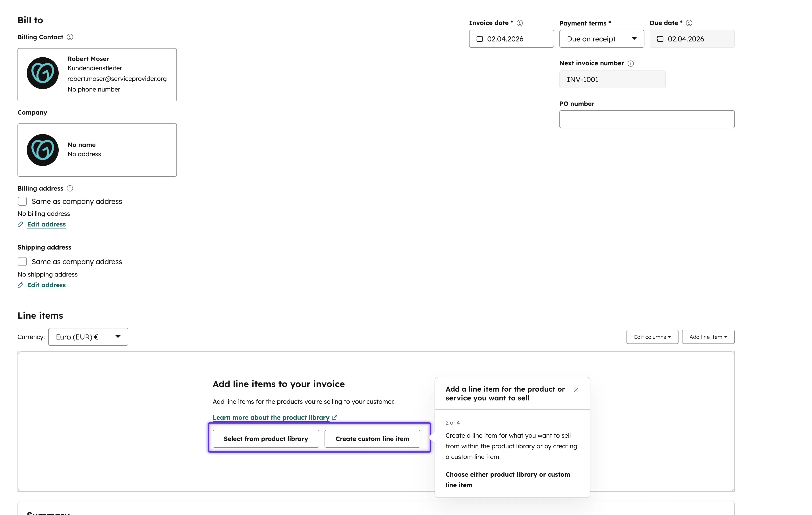
Task: Click calendar icon in Invoice date field
Action: point(479,39)
